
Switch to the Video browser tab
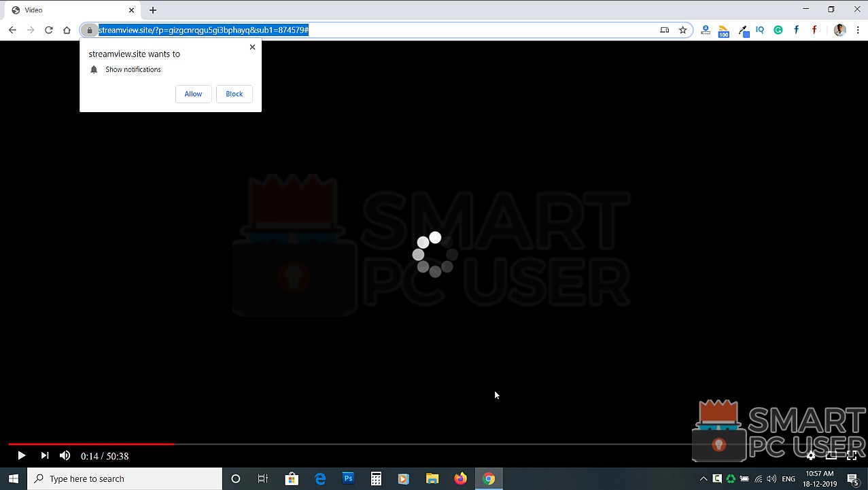(68, 10)
